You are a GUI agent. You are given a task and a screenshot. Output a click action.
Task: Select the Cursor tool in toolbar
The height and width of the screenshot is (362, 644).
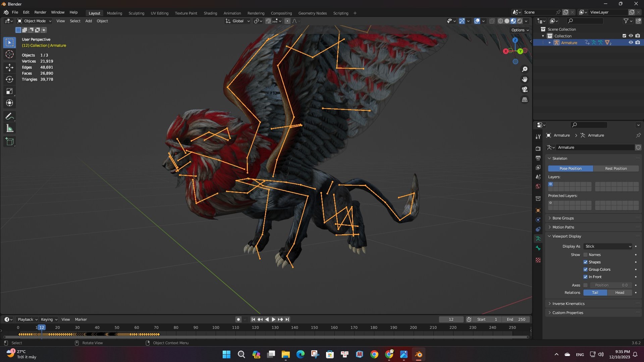(x=9, y=54)
